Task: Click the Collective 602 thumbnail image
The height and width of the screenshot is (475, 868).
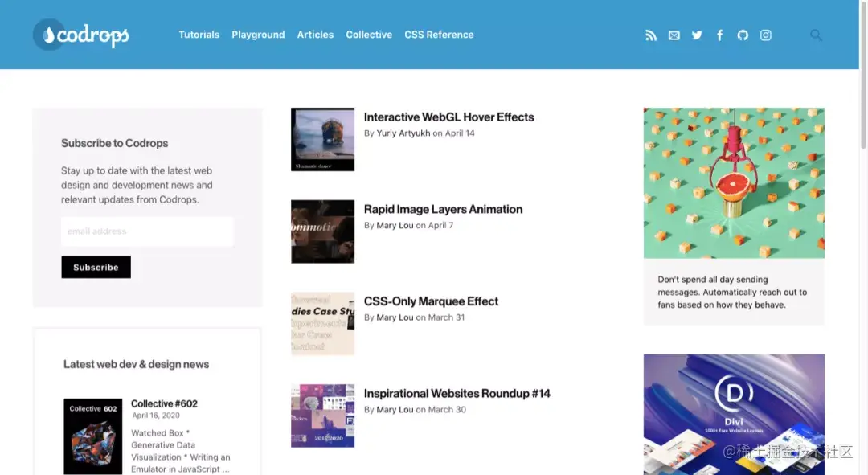Action: 93,436
